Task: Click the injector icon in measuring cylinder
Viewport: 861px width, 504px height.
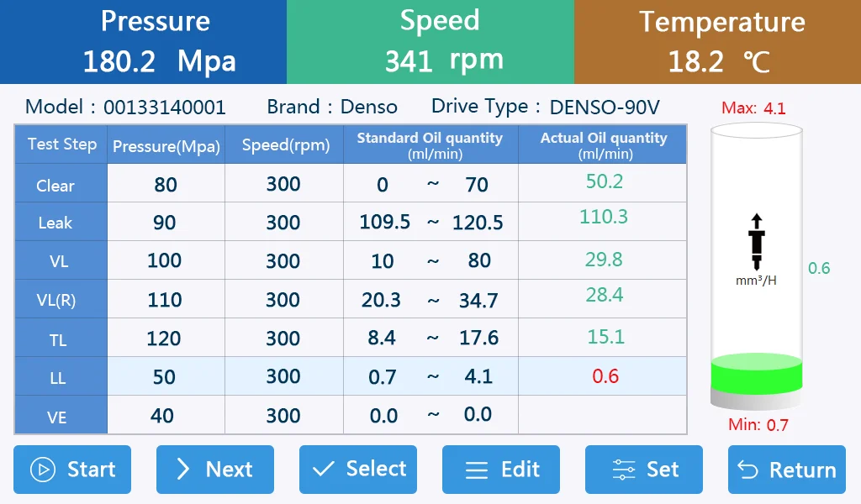Action: click(757, 242)
